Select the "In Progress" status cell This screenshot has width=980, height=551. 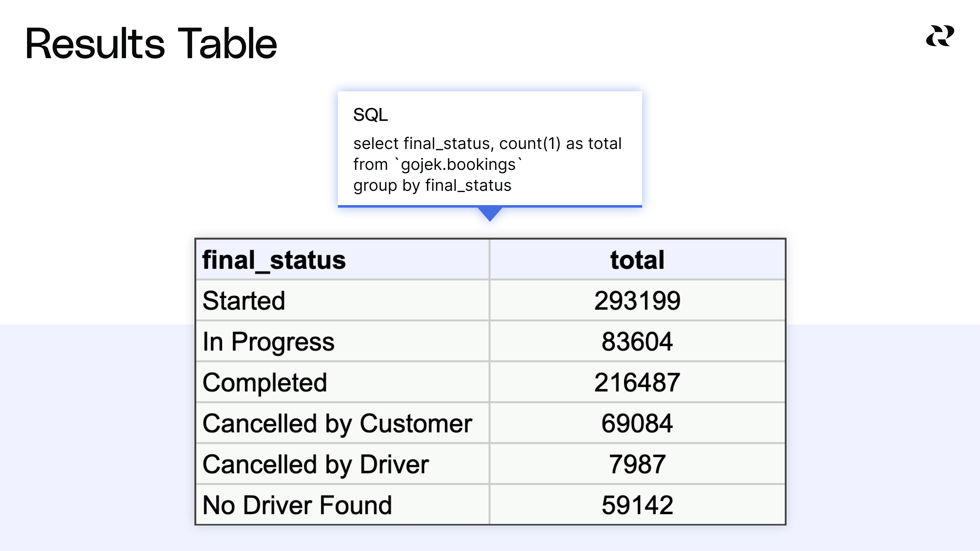(x=268, y=342)
